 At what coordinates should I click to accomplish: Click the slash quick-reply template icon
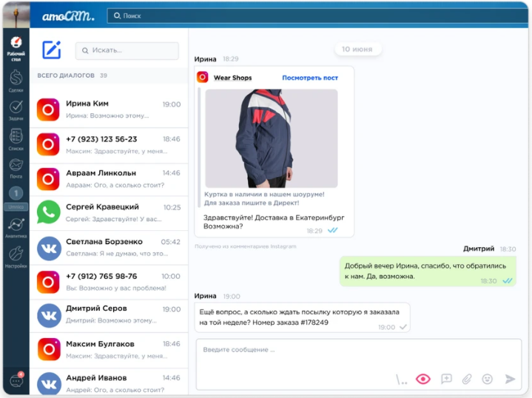coord(401,380)
